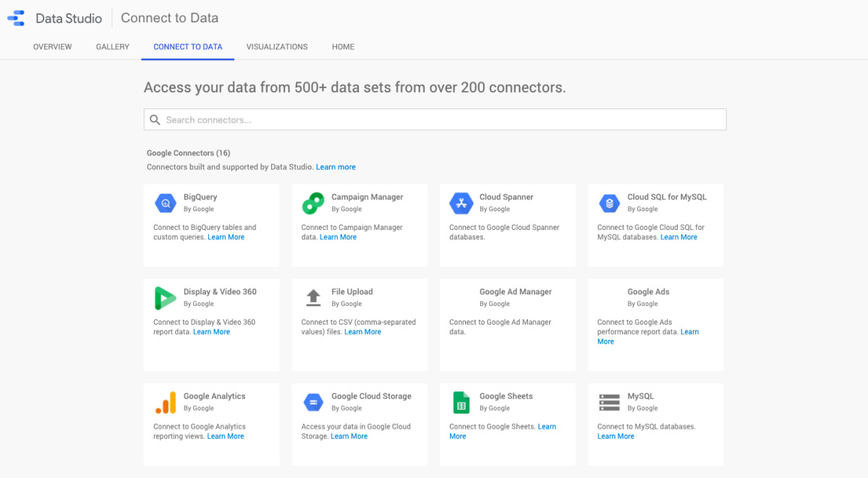Viewport: 868px width, 478px height.
Task: Click the Cloud Spanner hexagon icon
Action: tap(461, 203)
